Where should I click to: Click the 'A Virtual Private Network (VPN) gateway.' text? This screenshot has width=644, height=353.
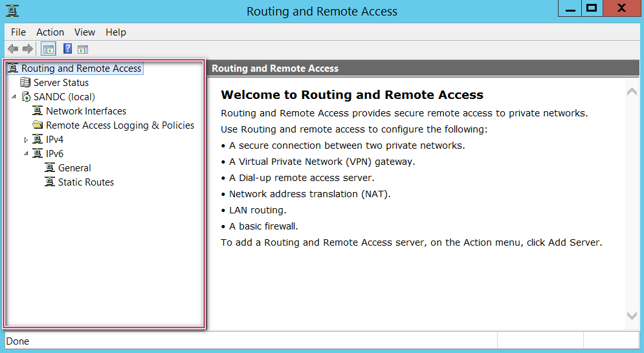coord(322,162)
